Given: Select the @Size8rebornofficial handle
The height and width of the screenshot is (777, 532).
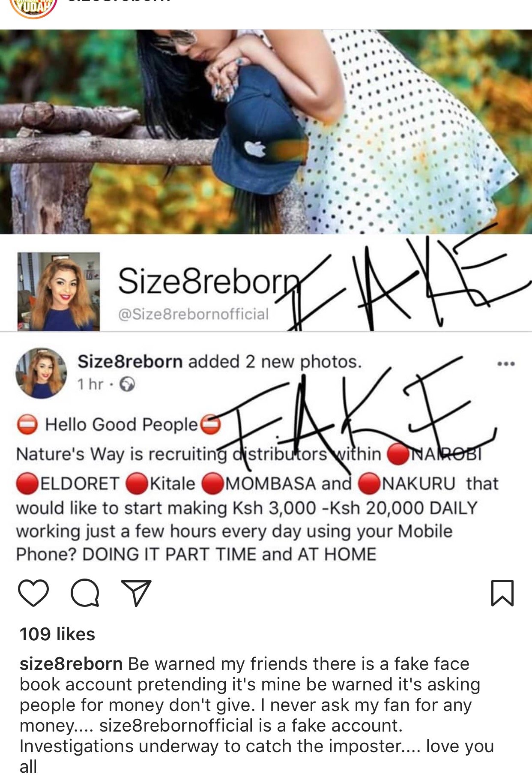Looking at the screenshot, I should (193, 314).
